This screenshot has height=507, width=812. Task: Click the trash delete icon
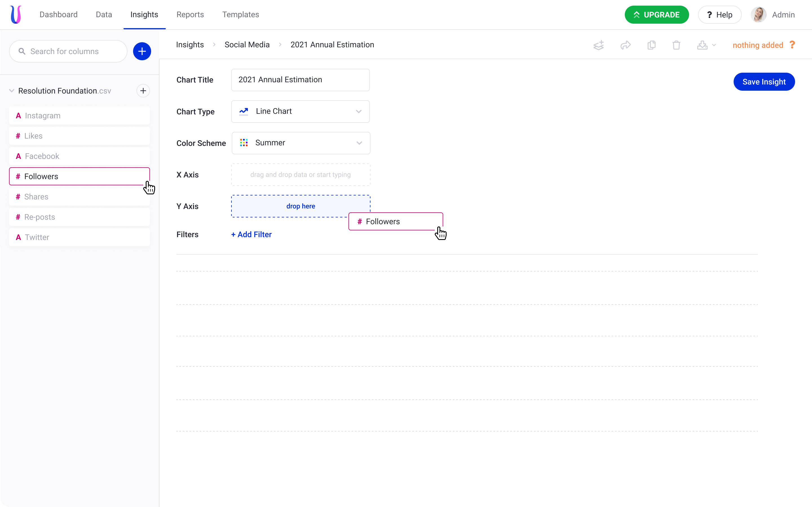676,45
